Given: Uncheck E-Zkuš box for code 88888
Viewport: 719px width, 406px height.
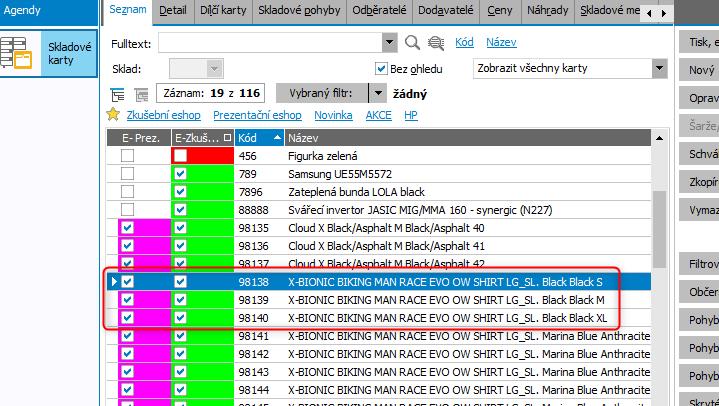Looking at the screenshot, I should pos(180,210).
